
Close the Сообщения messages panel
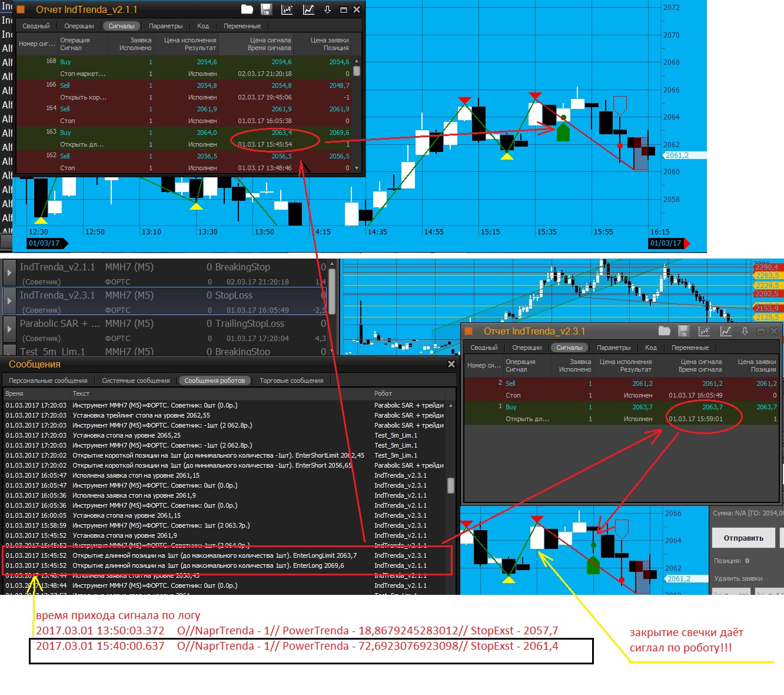point(451,364)
